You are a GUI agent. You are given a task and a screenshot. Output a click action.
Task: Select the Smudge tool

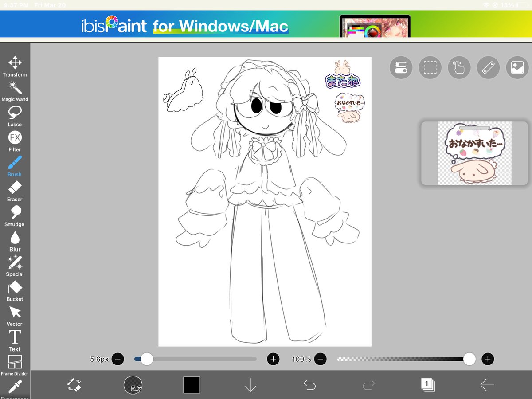click(x=15, y=216)
